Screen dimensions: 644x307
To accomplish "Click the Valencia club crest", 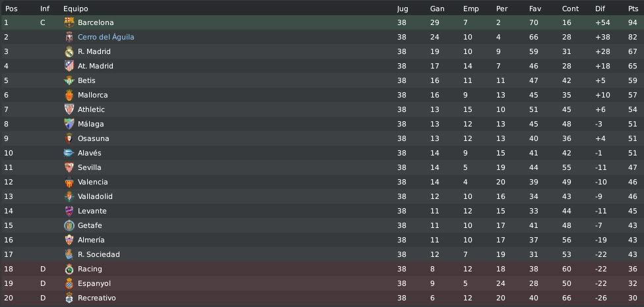I will [x=69, y=182].
